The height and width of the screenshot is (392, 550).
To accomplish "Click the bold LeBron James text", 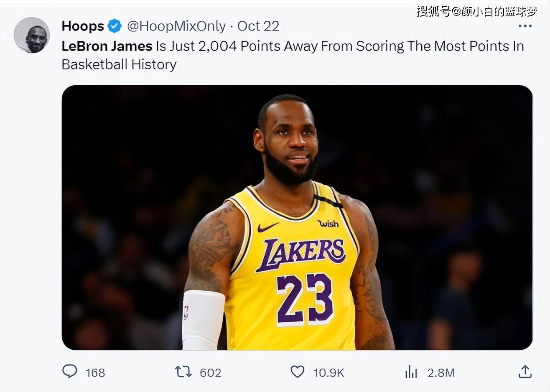I will [x=107, y=46].
